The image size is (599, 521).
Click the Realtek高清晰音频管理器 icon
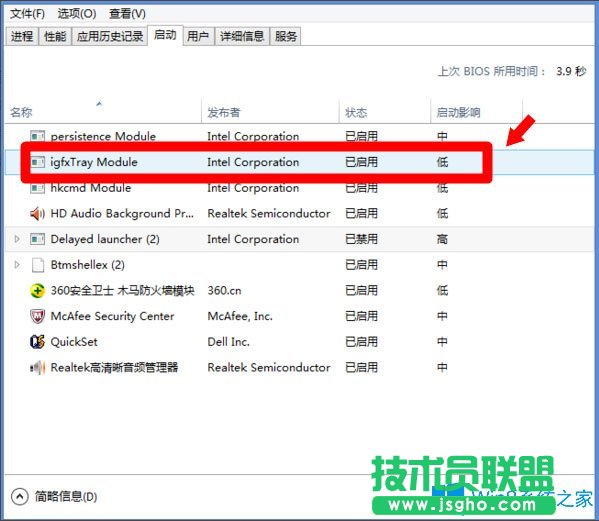click(x=37, y=367)
